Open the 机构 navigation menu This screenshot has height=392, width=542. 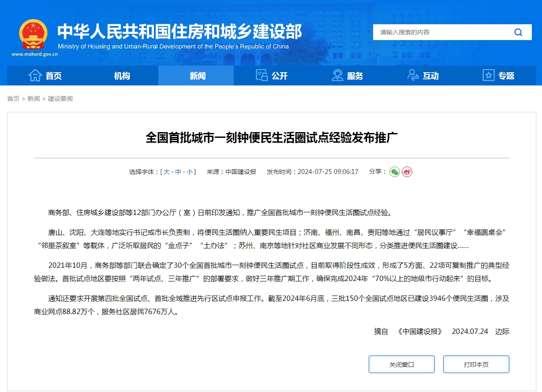click(121, 75)
